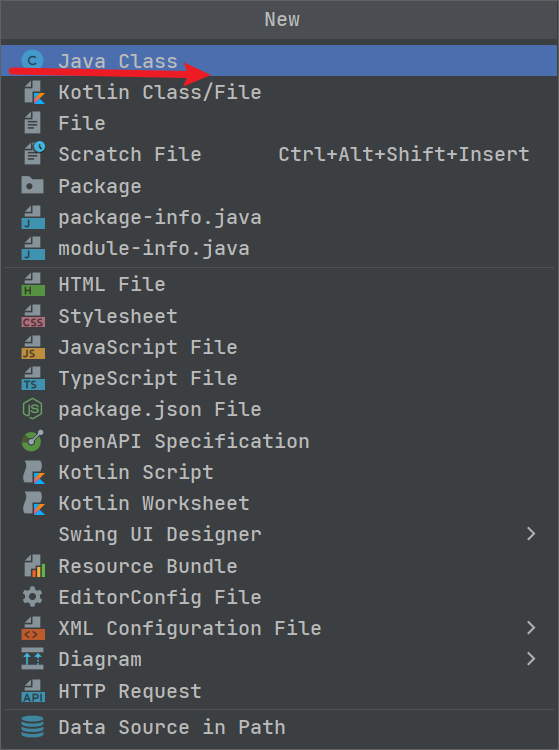The height and width of the screenshot is (750, 559).
Task: Click the TypeScript File TS icon
Action: coord(33,378)
